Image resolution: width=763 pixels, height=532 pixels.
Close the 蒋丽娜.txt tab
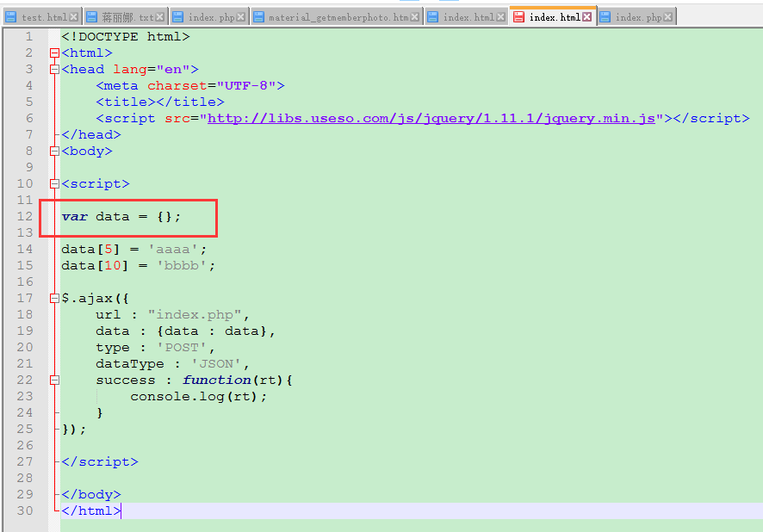(160, 17)
